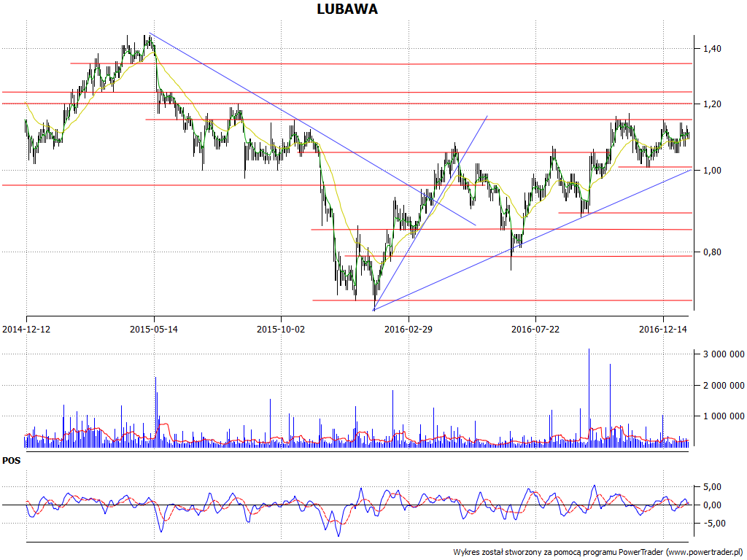Select the 2014-12-12 date label
Viewport: 747px width, 560px height.
point(26,329)
